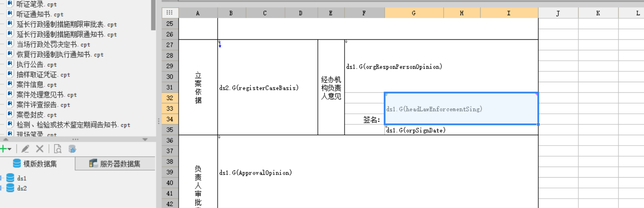
Task: Click the file tree vertical scrollbar
Action: coord(153,15)
